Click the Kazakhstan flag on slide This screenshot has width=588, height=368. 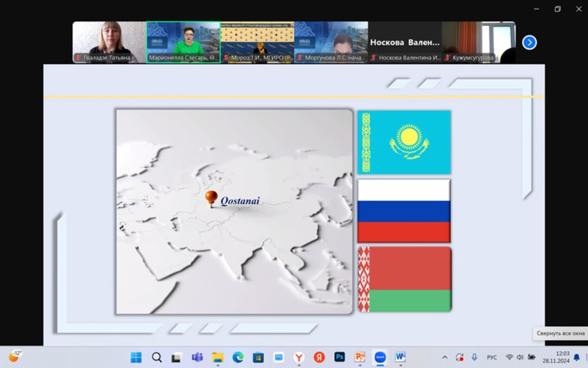tap(404, 142)
